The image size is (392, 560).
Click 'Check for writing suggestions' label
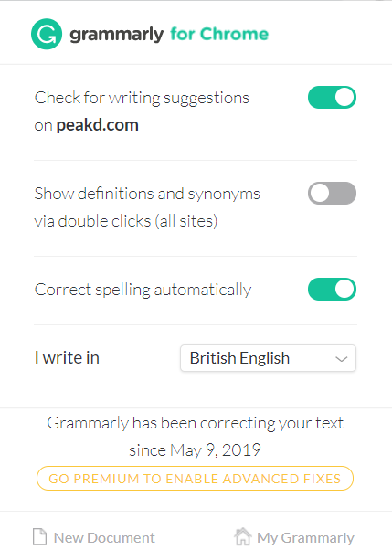tap(142, 98)
